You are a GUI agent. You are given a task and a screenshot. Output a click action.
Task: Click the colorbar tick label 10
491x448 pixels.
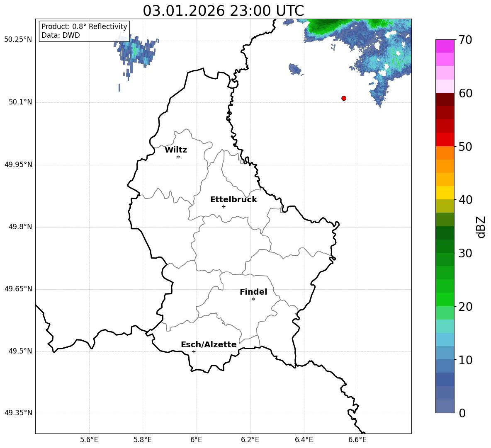[465, 360]
